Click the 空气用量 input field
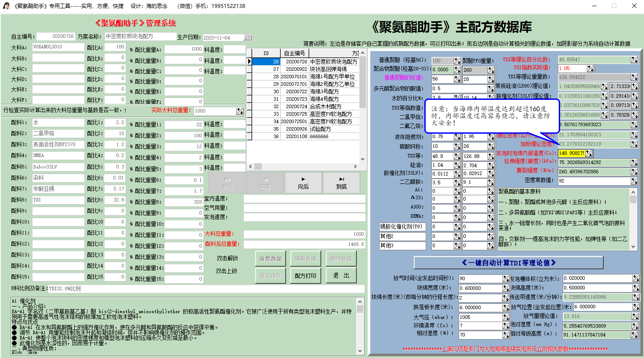Viewport: 644px width, 358px height. (x=304, y=208)
